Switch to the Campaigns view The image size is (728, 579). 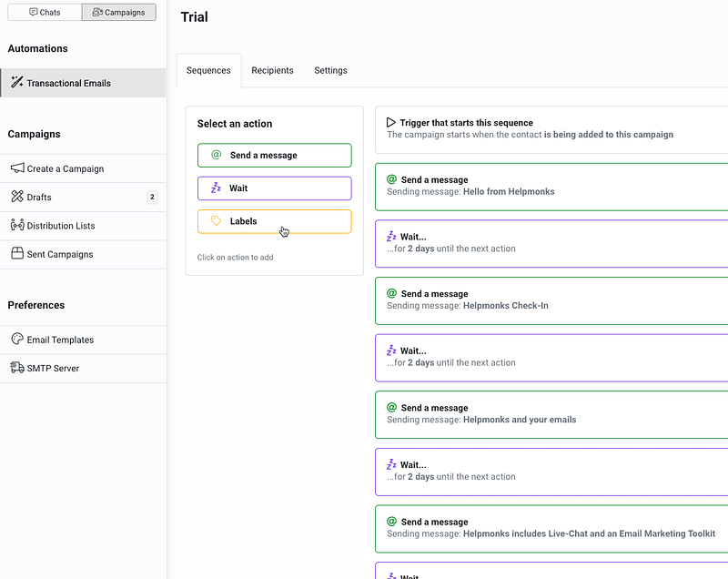point(119,13)
